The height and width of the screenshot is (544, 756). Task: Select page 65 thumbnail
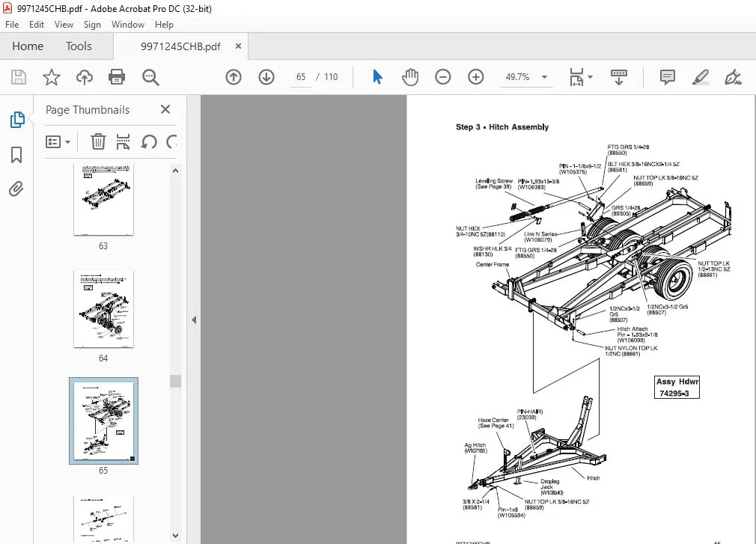(x=103, y=421)
